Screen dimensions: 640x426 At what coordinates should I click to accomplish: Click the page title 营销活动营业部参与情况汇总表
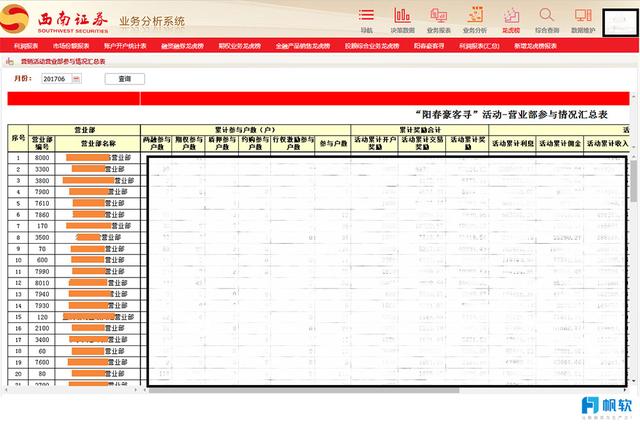tap(63, 61)
